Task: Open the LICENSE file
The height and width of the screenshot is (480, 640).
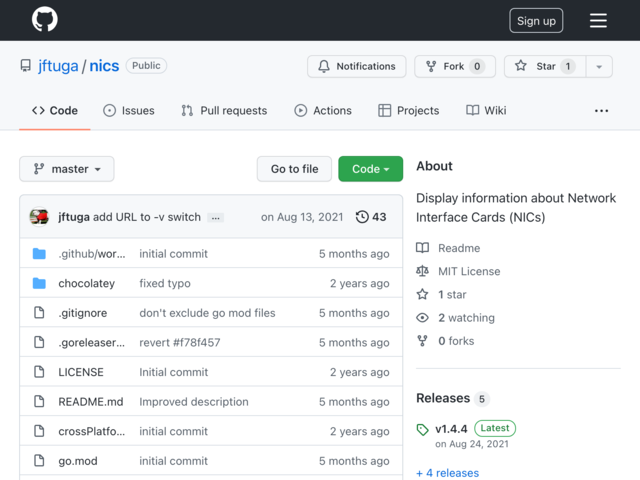Action: pyautogui.click(x=81, y=372)
